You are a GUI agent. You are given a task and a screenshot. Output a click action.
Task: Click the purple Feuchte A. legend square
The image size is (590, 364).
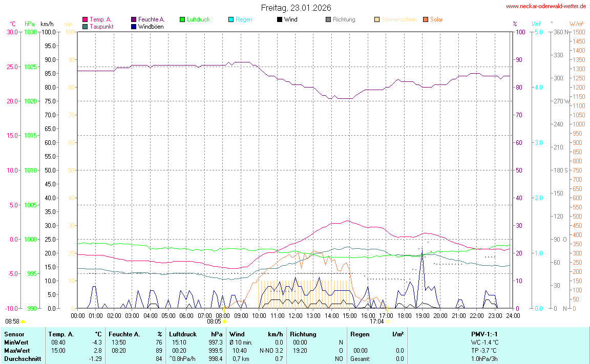click(x=134, y=19)
